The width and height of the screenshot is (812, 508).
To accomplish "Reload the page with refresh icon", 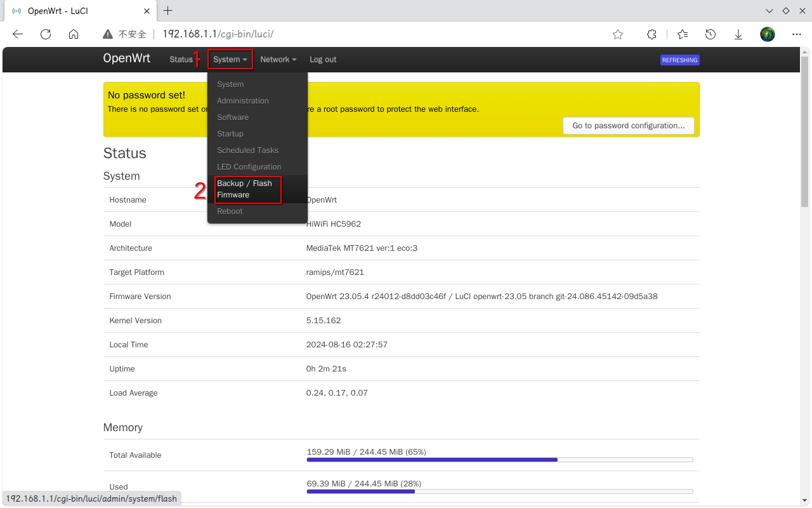I will tap(46, 34).
